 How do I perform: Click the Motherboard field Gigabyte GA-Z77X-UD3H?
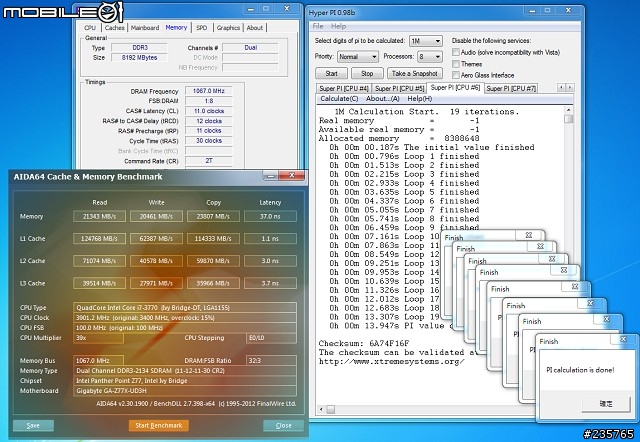coord(185,391)
